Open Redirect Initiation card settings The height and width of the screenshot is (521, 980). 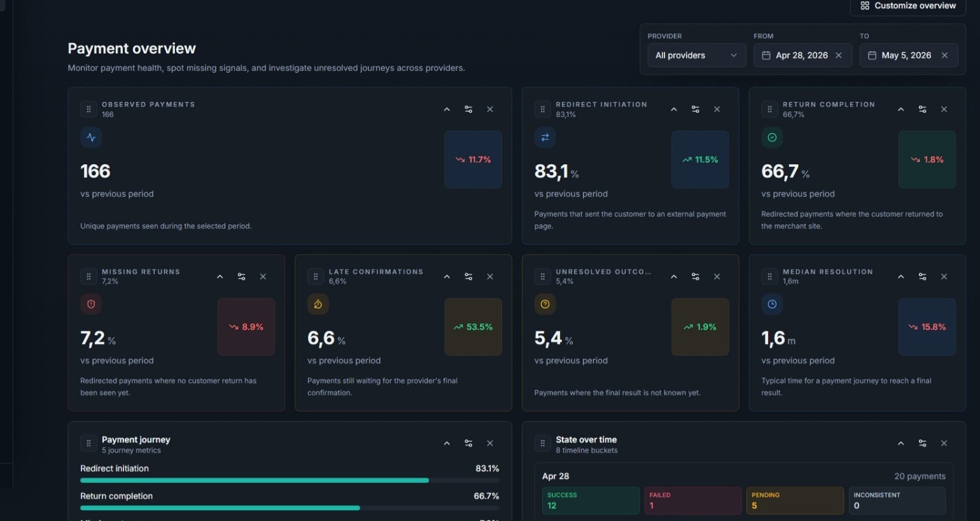tap(696, 110)
